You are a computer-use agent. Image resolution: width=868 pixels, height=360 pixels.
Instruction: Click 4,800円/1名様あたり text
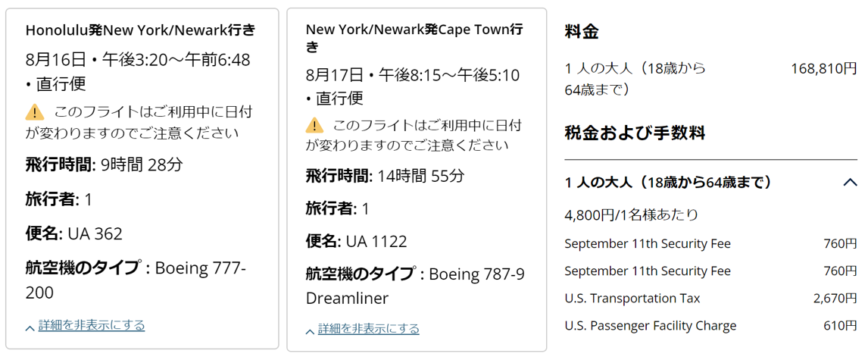point(632,215)
